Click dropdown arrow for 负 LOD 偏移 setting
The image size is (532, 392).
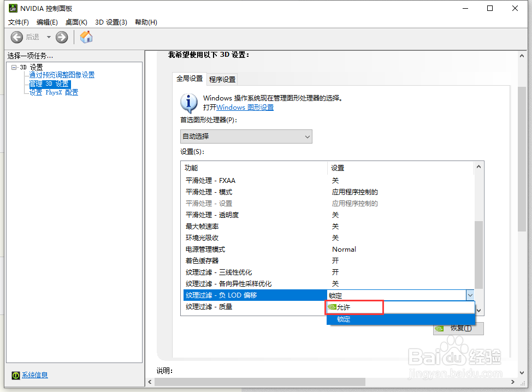470,295
